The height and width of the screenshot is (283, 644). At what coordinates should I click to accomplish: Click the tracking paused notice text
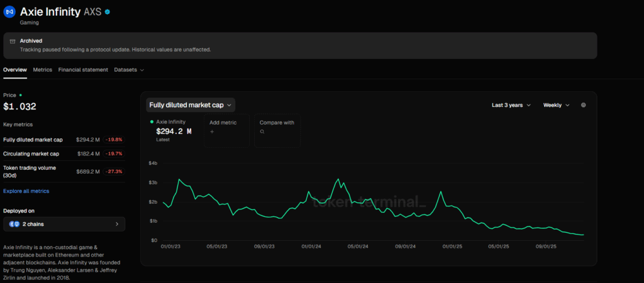tap(116, 50)
